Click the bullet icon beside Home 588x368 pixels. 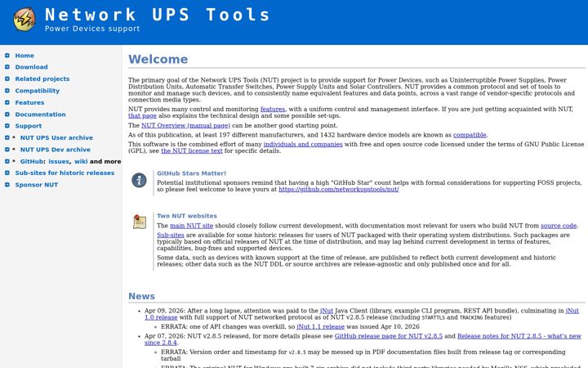[x=7, y=56]
